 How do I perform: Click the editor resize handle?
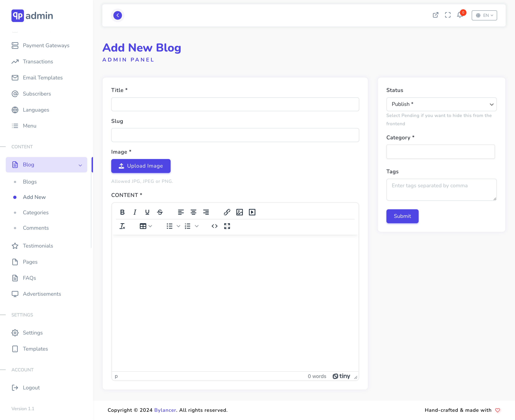coord(356,377)
